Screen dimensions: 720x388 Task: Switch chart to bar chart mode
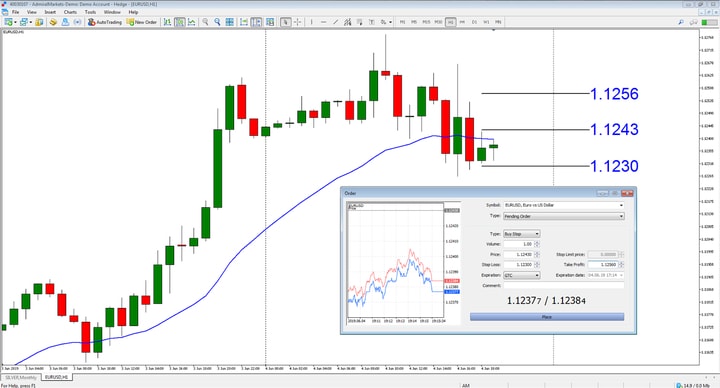click(167, 22)
